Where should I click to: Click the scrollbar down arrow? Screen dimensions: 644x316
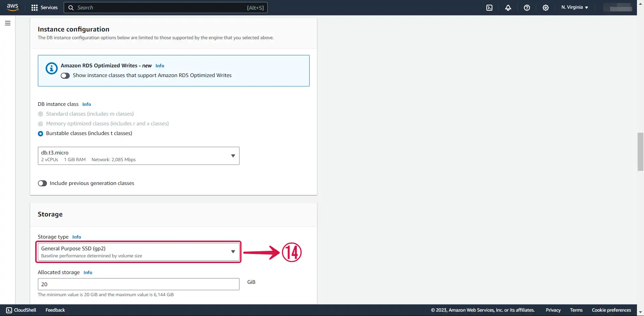coord(640,313)
